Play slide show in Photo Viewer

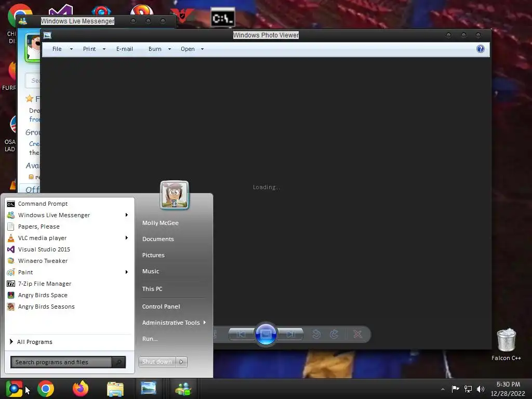click(265, 334)
